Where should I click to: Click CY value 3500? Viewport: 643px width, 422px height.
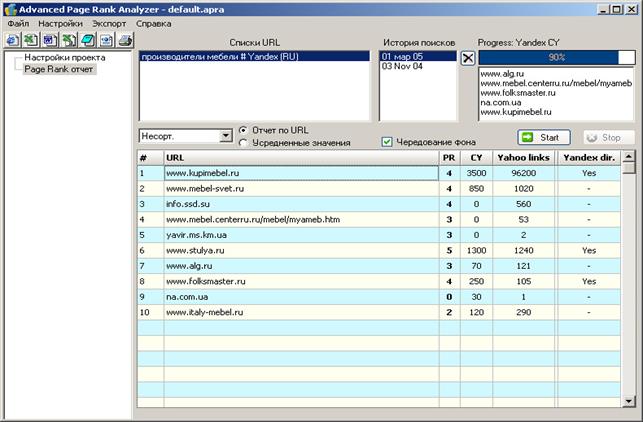(476, 173)
